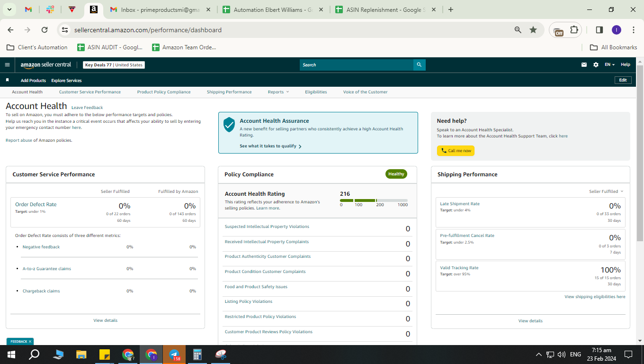Click the Account Health Rating progress bar
Screen dimensions: 644x364
[374, 200]
